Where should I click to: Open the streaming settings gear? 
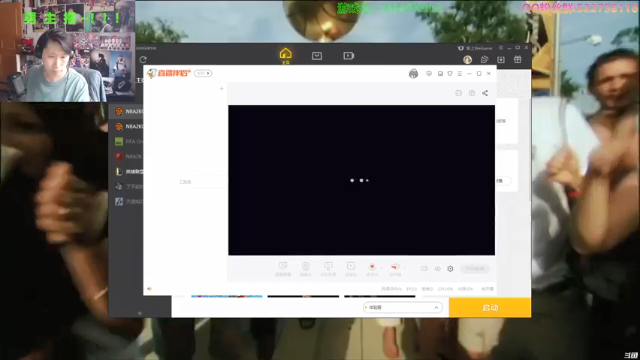[x=450, y=269]
